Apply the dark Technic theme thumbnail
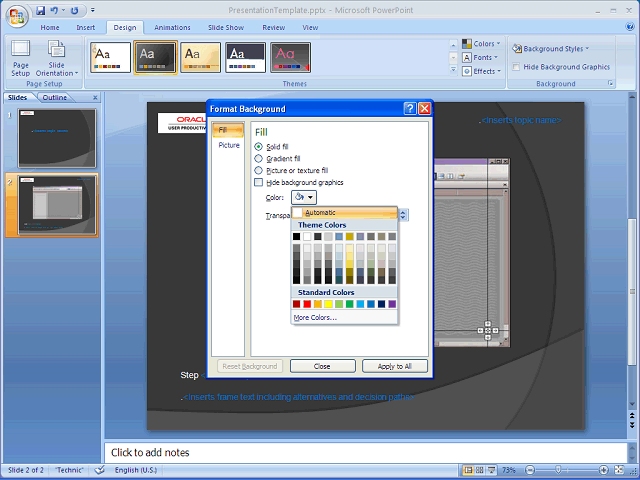 [x=155, y=57]
